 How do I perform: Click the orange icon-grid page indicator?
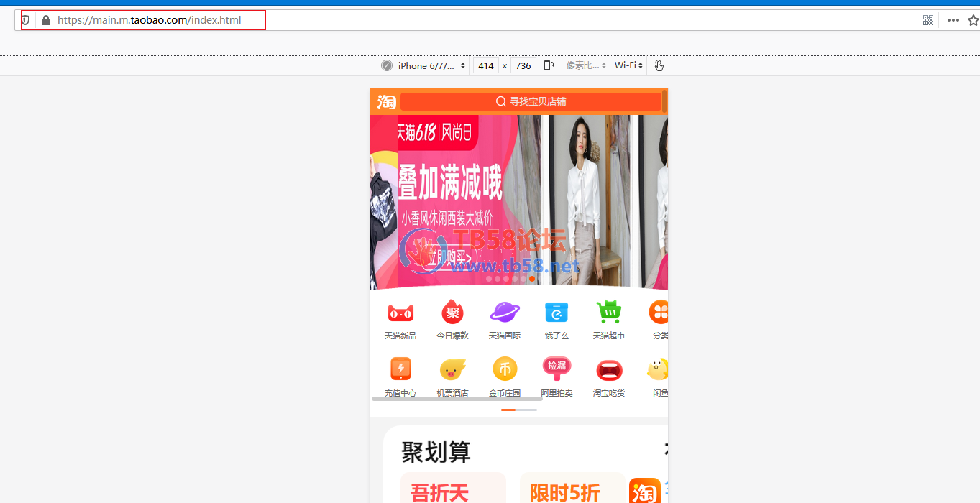coord(508,410)
